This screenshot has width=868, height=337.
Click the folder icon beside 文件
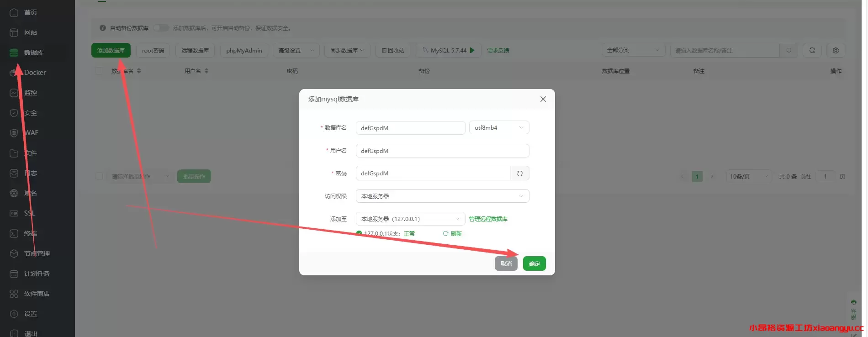(14, 153)
